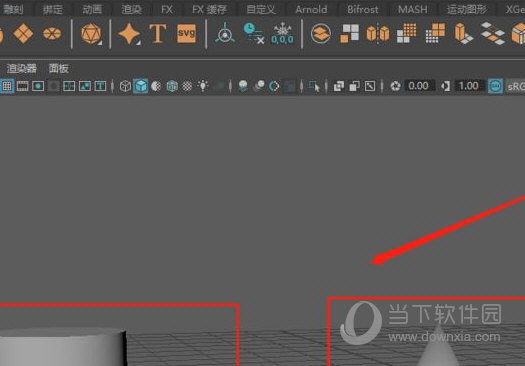Viewport: 525px width, 366px height.
Task: Click the exposure field showing 0.00
Action: click(420, 86)
